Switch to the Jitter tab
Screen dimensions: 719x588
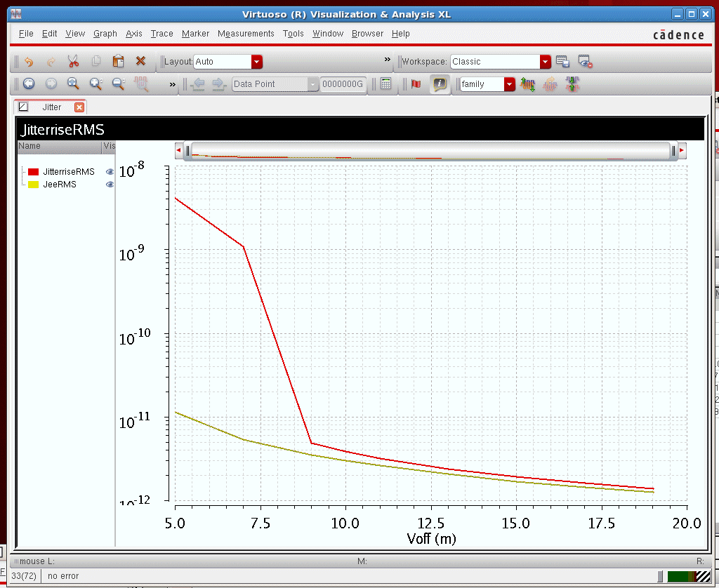52,107
